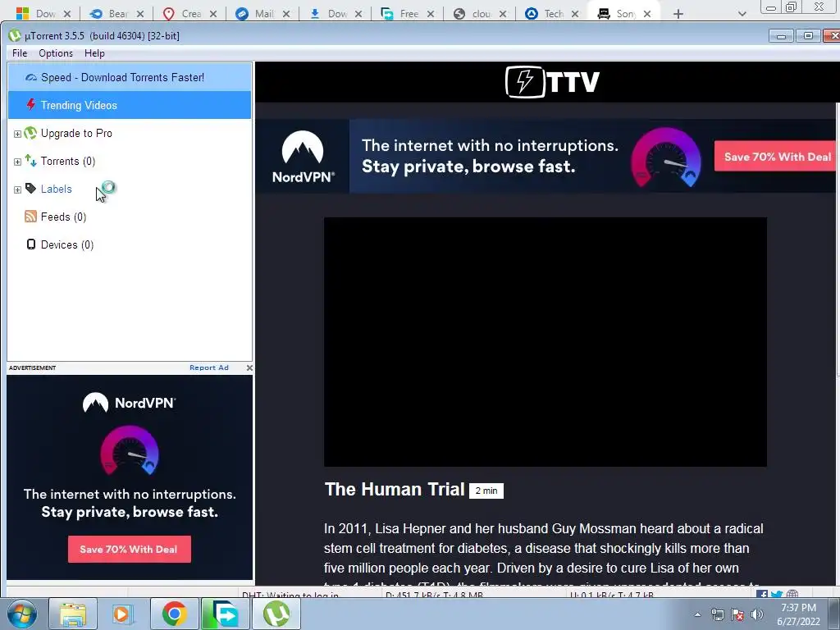This screenshot has height=630, width=840.
Task: Open the browser tab list dropdown
Action: (x=742, y=14)
